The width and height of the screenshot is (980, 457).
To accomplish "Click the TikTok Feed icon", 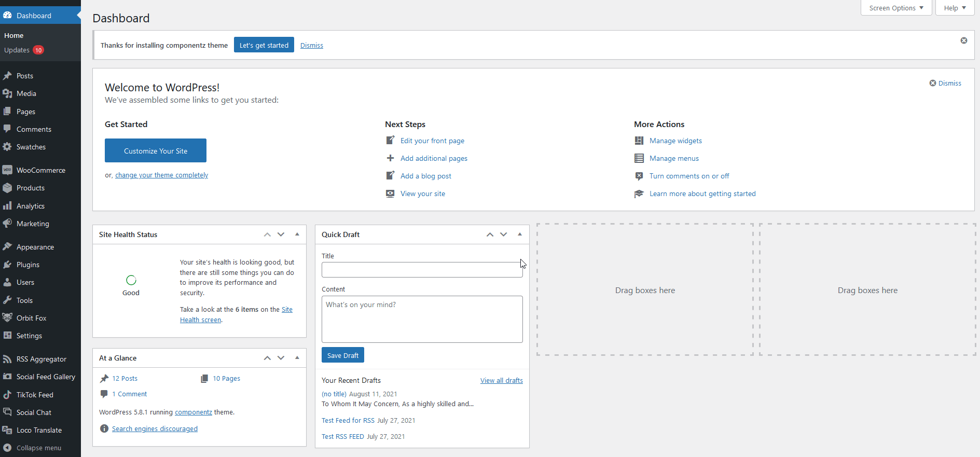I will click(7, 395).
